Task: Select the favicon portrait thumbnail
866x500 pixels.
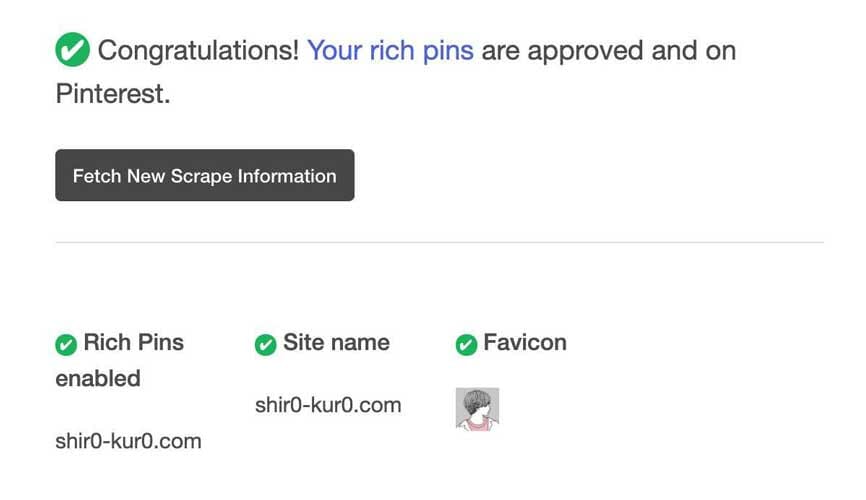Action: [478, 409]
